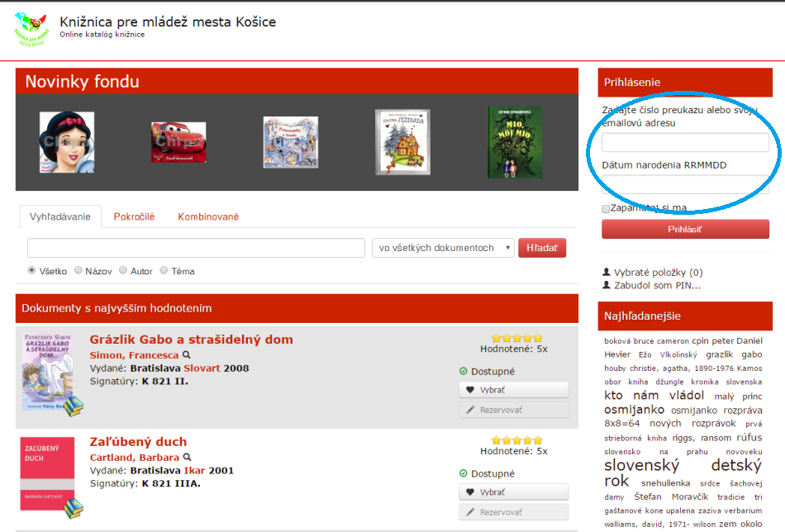Click tag 'detský' in Najhľadanejšie
This screenshot has height=532, width=785.
736,465
